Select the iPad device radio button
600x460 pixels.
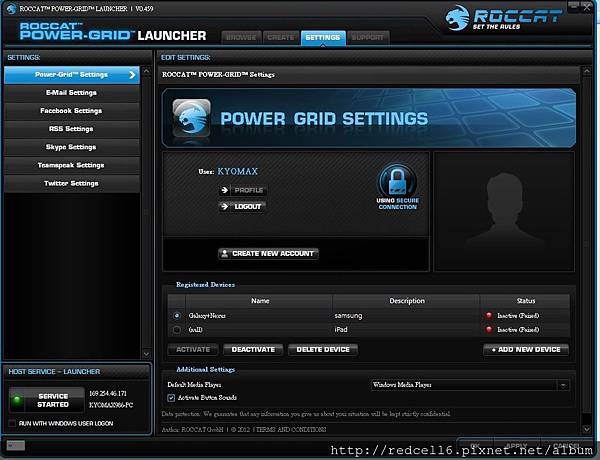[177, 330]
